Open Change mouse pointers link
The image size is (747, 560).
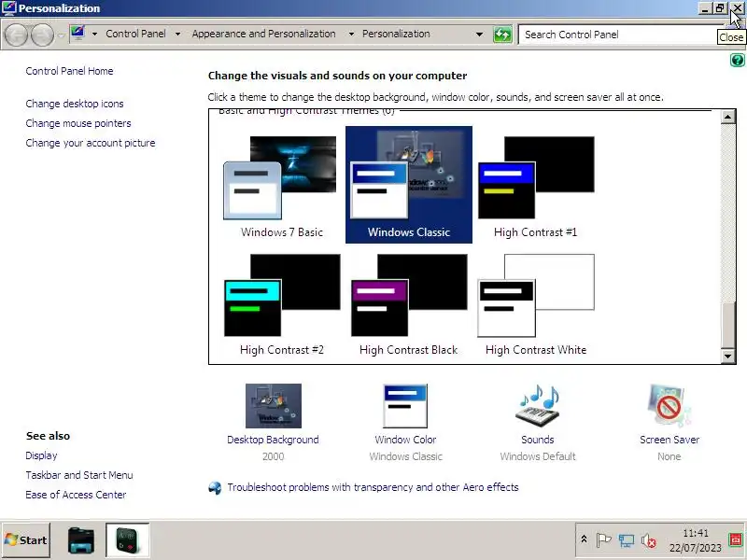[78, 123]
